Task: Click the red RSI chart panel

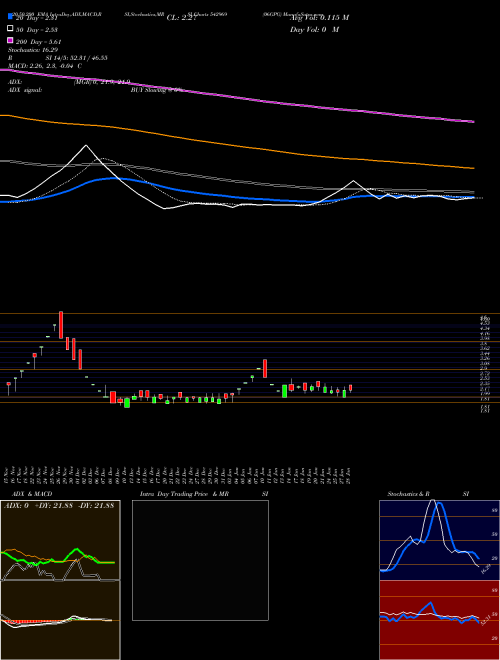Action: pyautogui.click(x=439, y=620)
